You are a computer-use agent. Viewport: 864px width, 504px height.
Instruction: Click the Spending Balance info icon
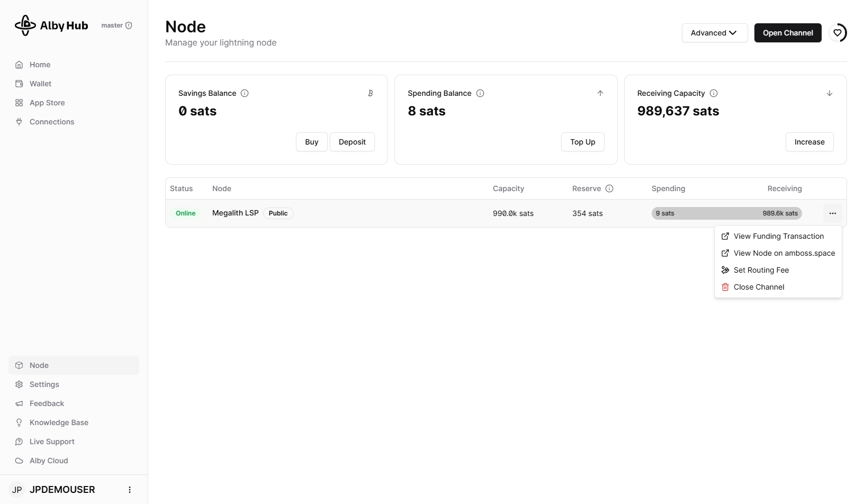480,93
